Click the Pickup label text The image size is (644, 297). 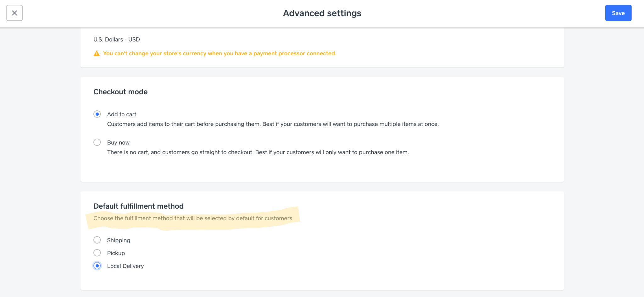pos(116,253)
